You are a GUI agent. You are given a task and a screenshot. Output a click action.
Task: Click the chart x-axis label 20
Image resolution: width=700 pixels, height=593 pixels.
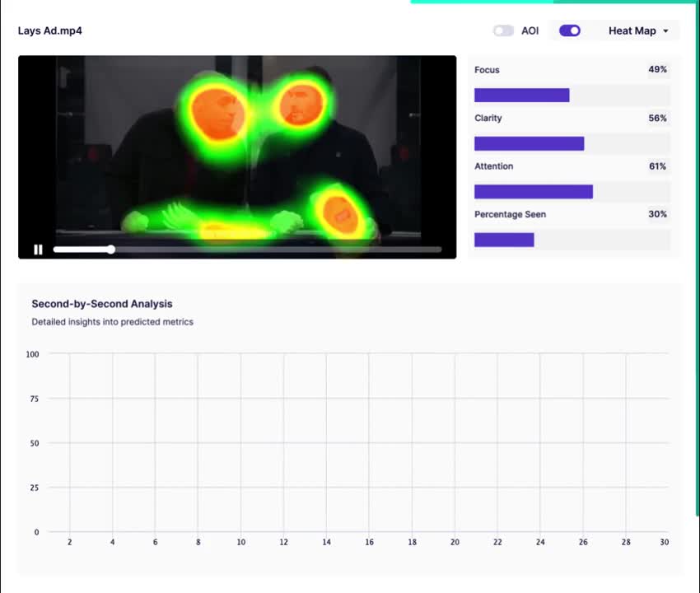point(455,542)
